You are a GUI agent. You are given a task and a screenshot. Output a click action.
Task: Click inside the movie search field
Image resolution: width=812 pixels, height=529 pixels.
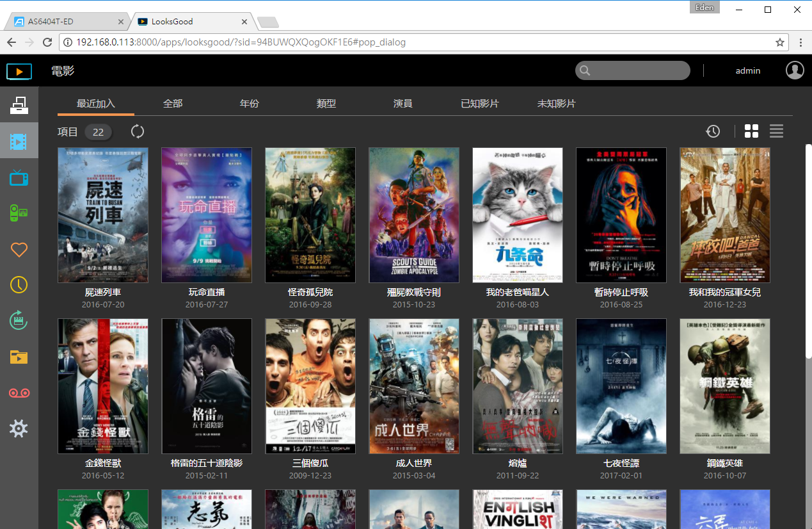coord(633,70)
